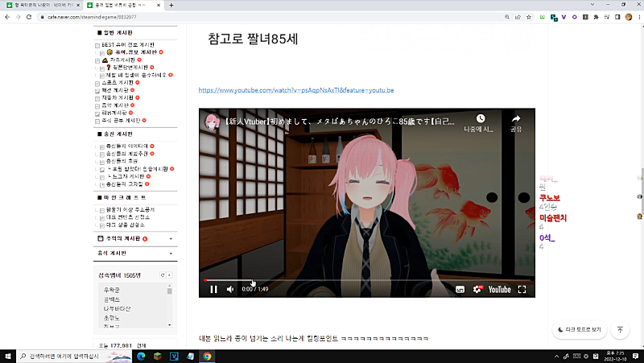Close the active browser tab
This screenshot has width=644, height=363.
159,6
